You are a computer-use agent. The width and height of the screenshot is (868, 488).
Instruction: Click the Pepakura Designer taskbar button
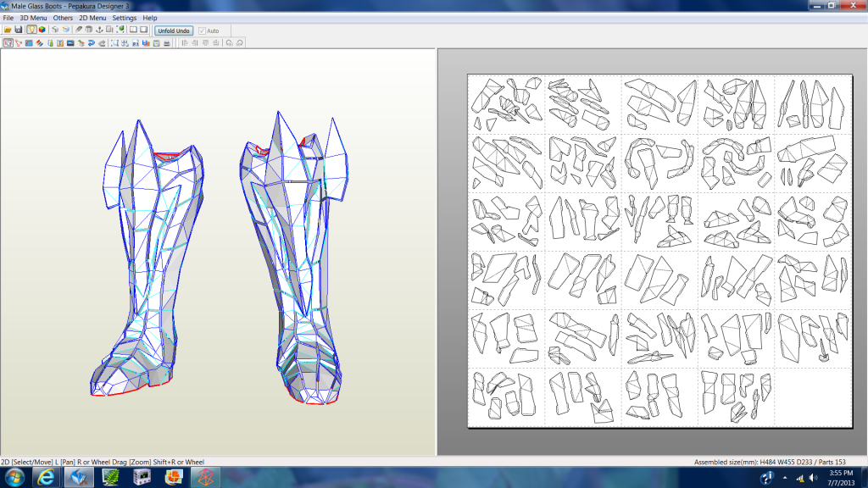(79, 478)
